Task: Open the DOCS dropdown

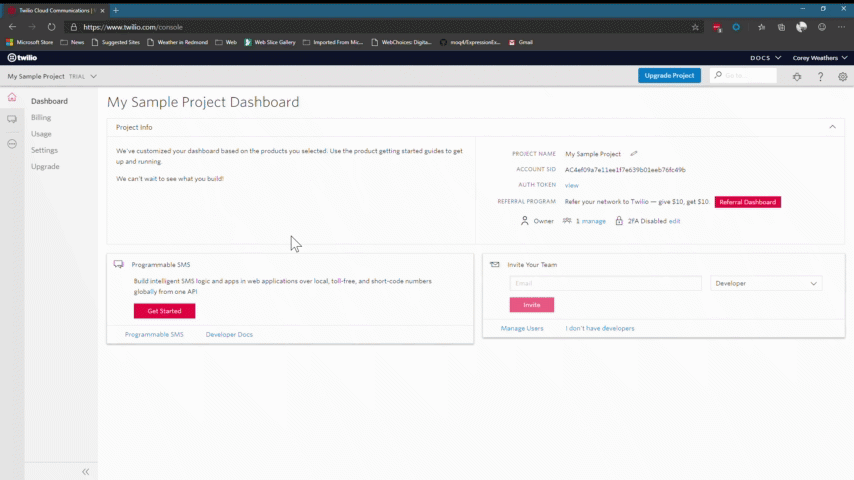Action: click(765, 58)
